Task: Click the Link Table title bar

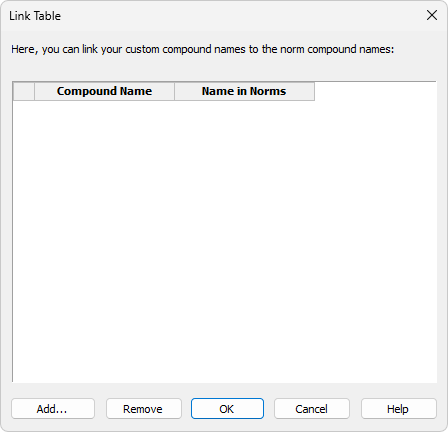Action: pyautogui.click(x=213, y=15)
